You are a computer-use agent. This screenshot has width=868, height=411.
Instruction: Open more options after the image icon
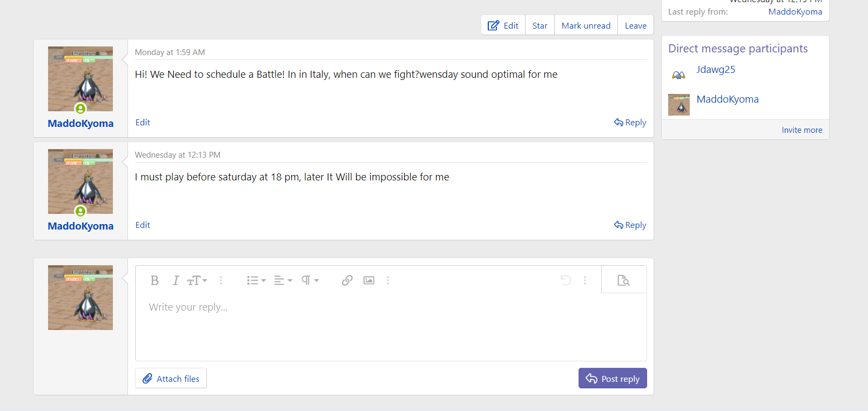(388, 280)
